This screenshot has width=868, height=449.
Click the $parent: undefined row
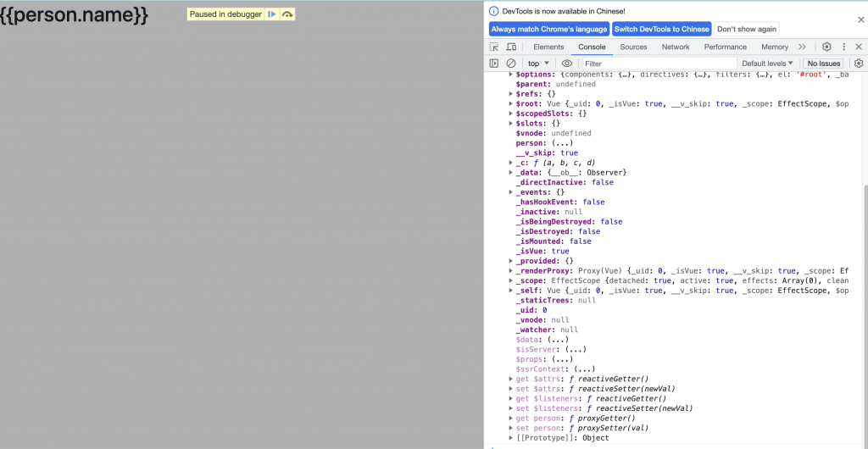click(555, 84)
